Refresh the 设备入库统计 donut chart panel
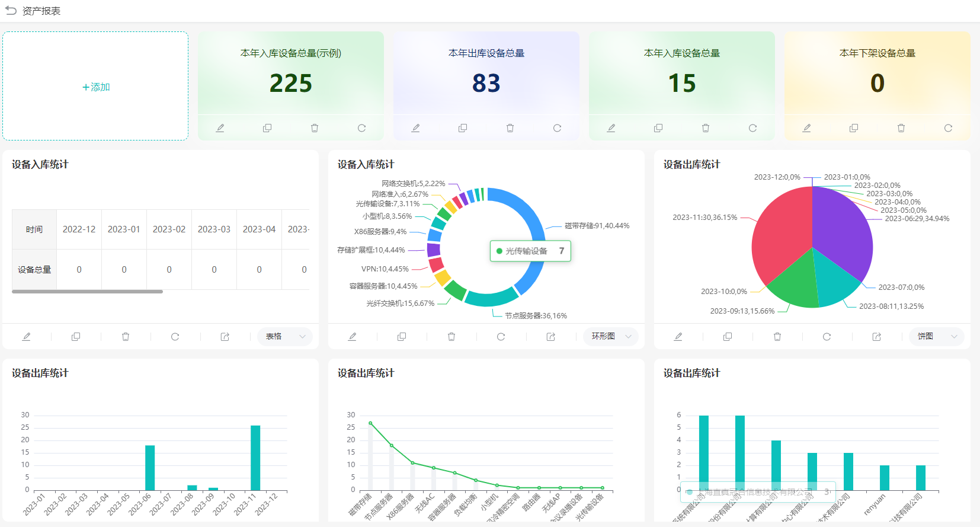This screenshot has width=980, height=527. pyautogui.click(x=501, y=337)
